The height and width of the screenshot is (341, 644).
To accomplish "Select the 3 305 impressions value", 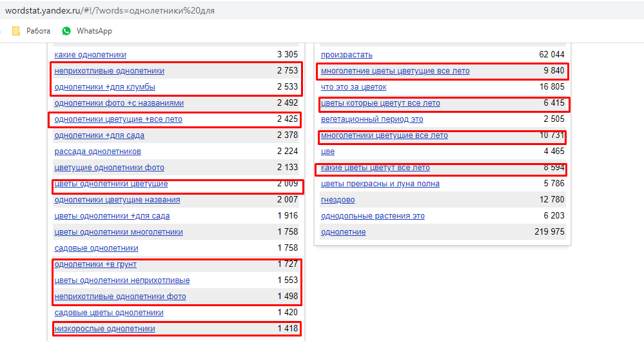I will (288, 54).
